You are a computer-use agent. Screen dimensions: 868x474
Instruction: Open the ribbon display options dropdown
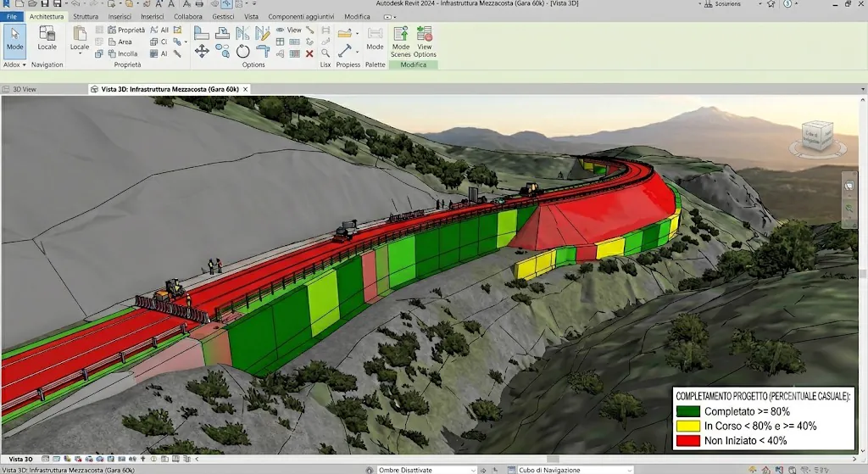click(x=390, y=17)
